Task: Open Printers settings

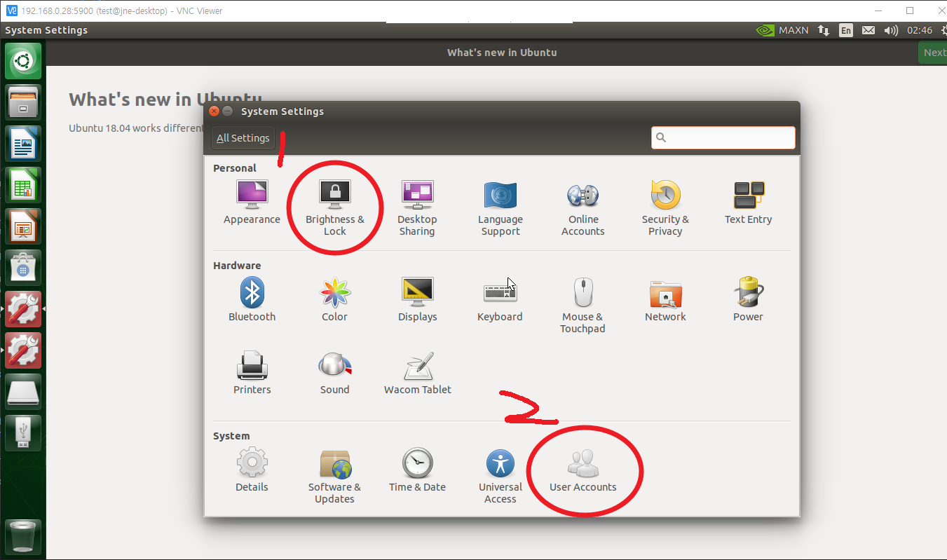Action: [x=252, y=374]
